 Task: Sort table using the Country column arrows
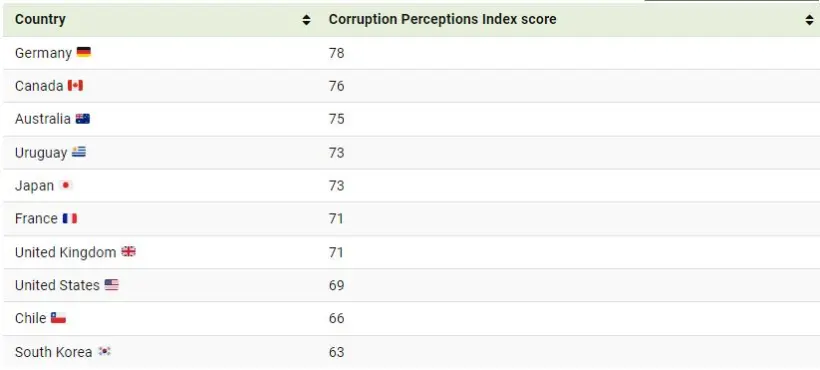pyautogui.click(x=306, y=20)
